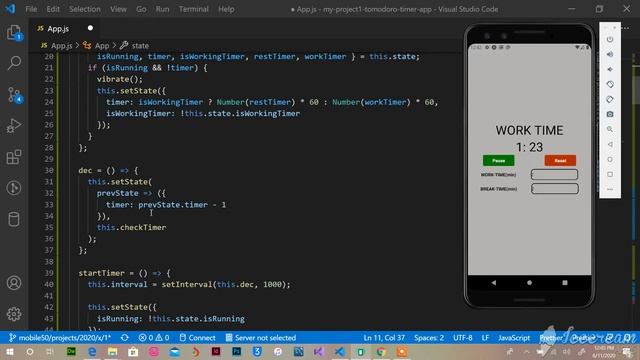
Task: Tap the phone's Back navigation button
Action: point(493,282)
